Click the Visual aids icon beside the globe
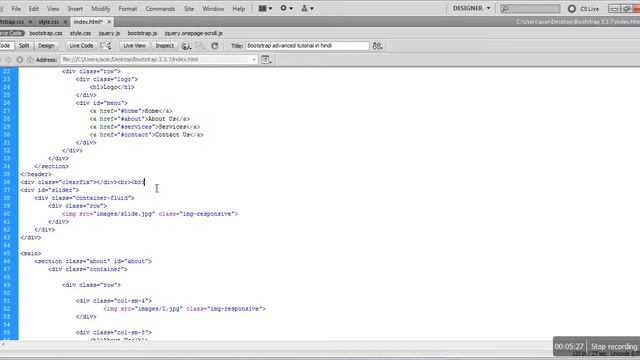Viewport: 640px width, 360px height. 200,46
